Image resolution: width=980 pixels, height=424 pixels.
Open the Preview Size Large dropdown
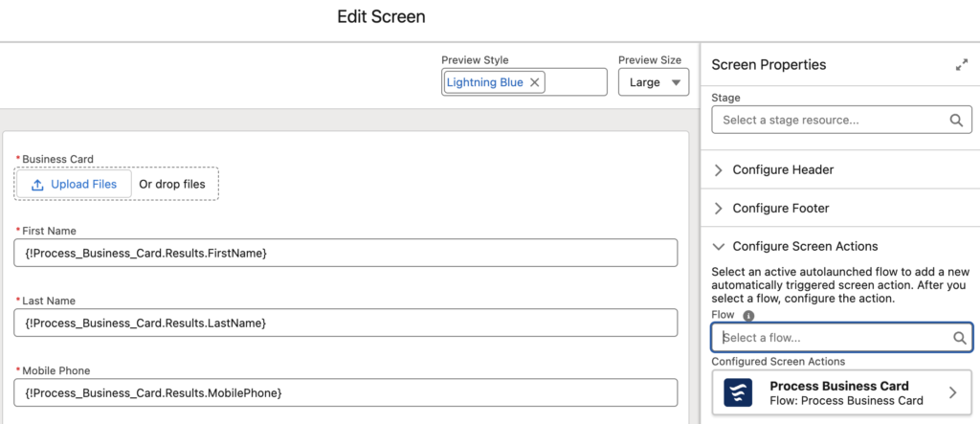654,82
